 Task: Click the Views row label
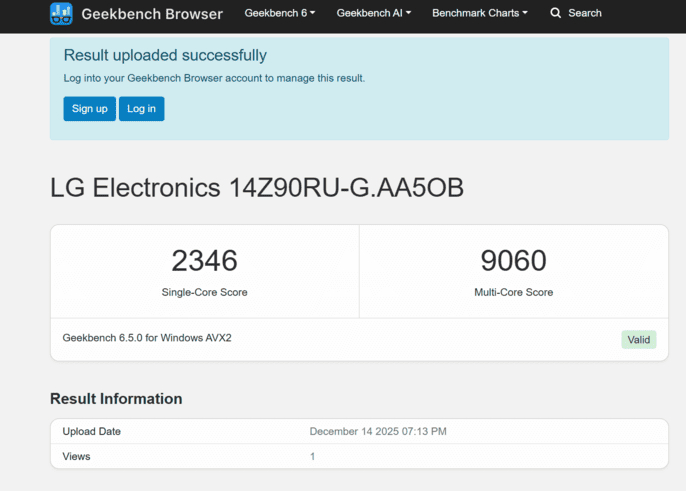76,456
